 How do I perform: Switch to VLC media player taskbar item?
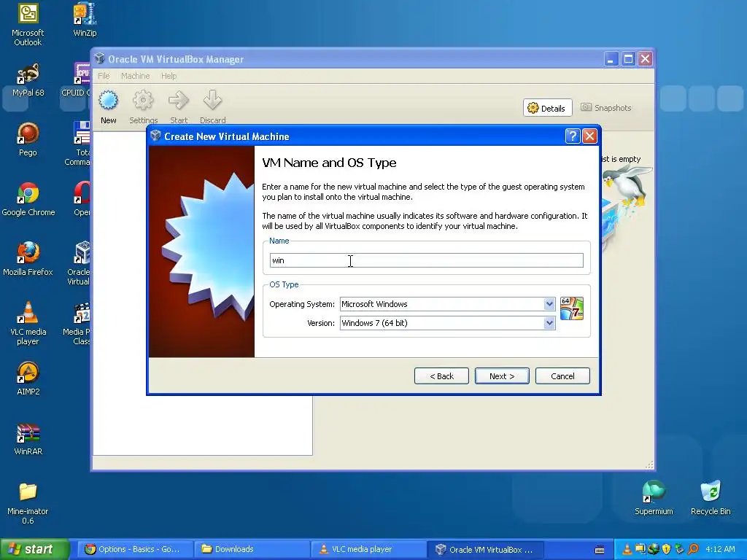tap(368, 550)
